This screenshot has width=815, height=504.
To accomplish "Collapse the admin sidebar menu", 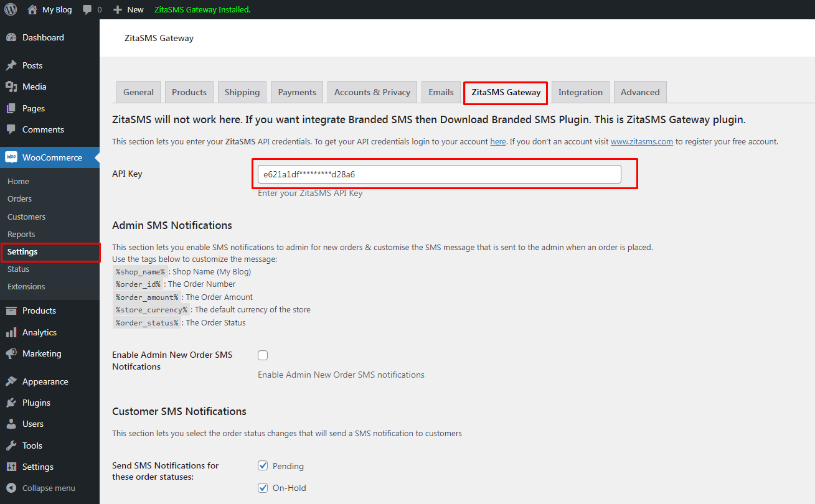I will point(50,488).
